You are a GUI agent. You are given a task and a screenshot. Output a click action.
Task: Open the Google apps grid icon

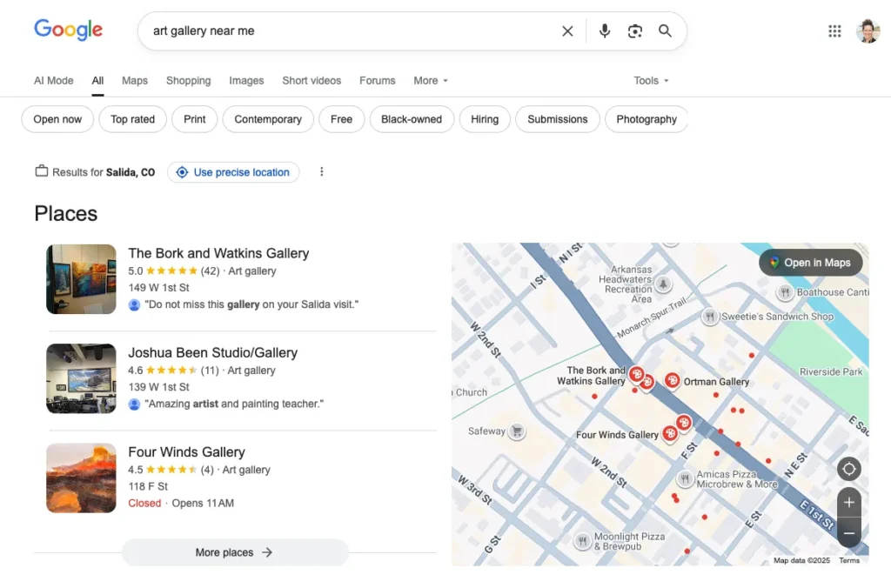[x=834, y=31]
